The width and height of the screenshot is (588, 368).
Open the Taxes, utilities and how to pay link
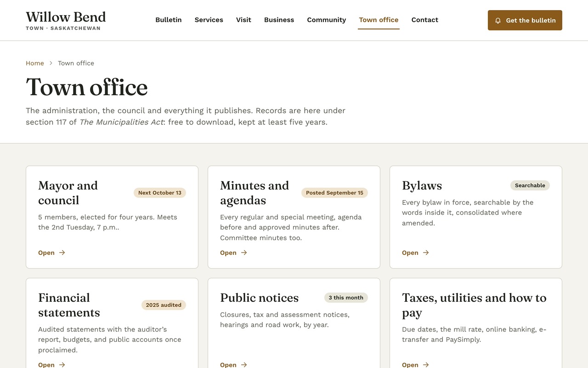pyautogui.click(x=415, y=365)
